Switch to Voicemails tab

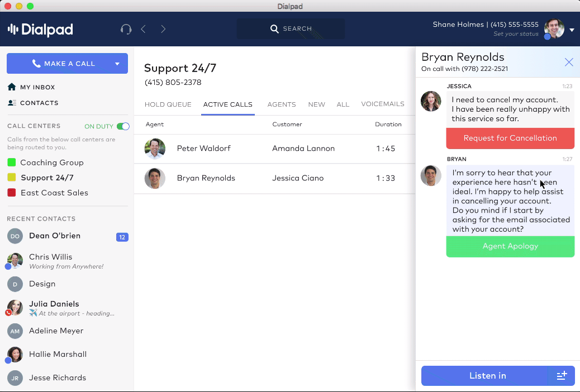tap(382, 104)
